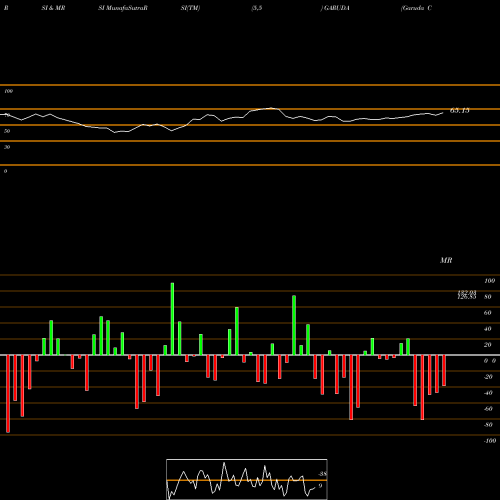Click the 'SI MunafaSutraR' header text
500x500 pixels.
[x=123, y=8]
